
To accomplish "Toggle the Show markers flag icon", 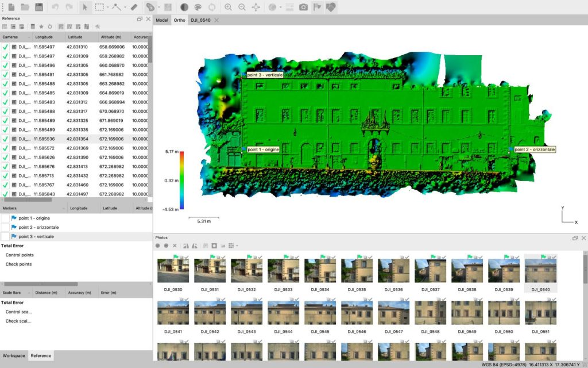I will coord(317,7).
